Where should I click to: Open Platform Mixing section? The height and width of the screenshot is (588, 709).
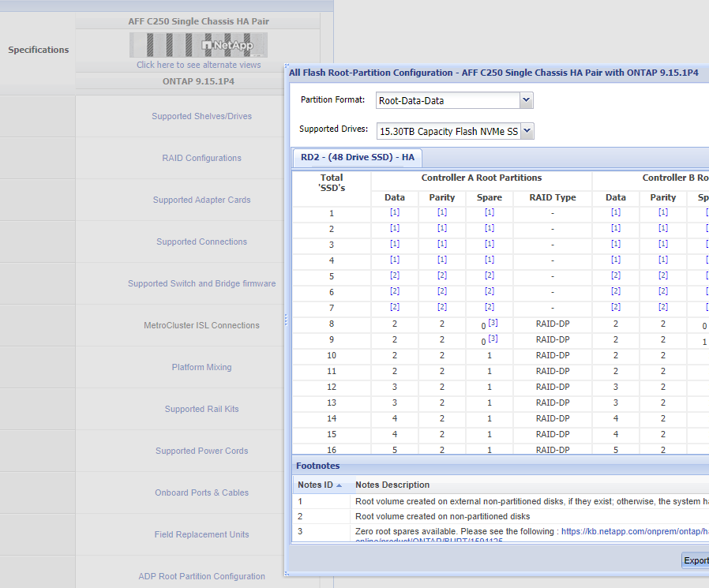pyautogui.click(x=201, y=367)
